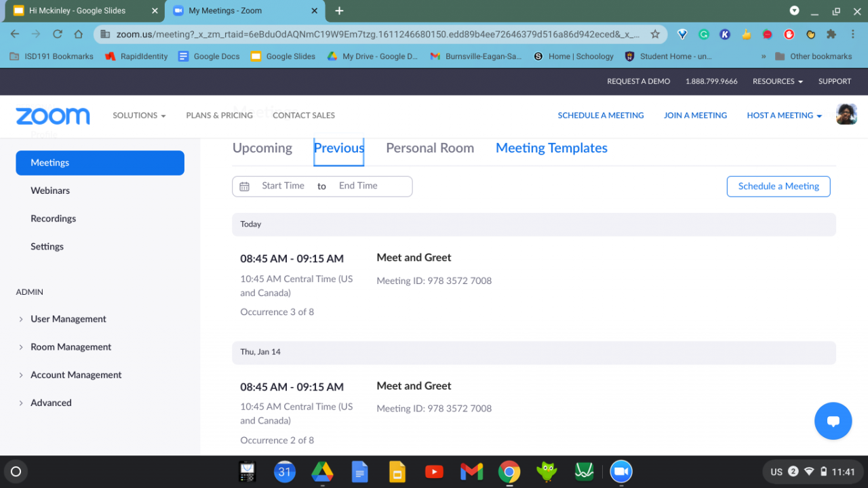Click the End Time date field
Screen dimensions: 868x488
click(358, 186)
